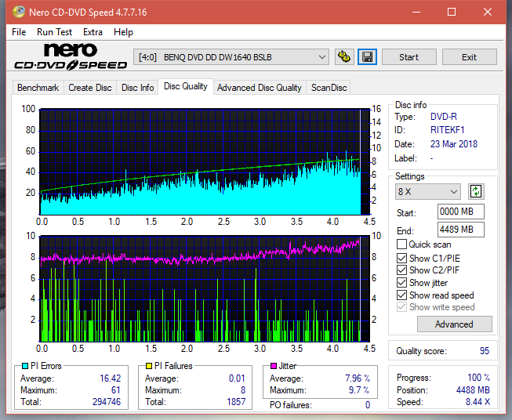Click the magenta Jitter color swatch

click(274, 366)
